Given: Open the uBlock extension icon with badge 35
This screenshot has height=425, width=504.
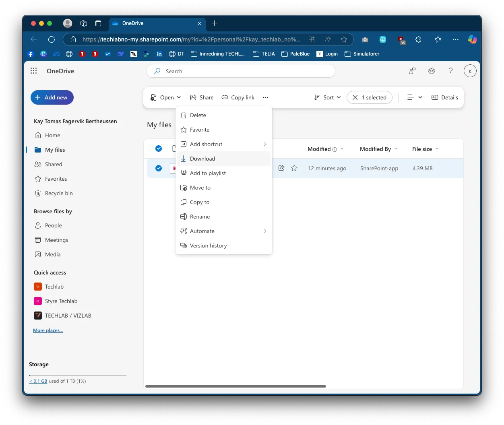Looking at the screenshot, I should click(x=401, y=40).
